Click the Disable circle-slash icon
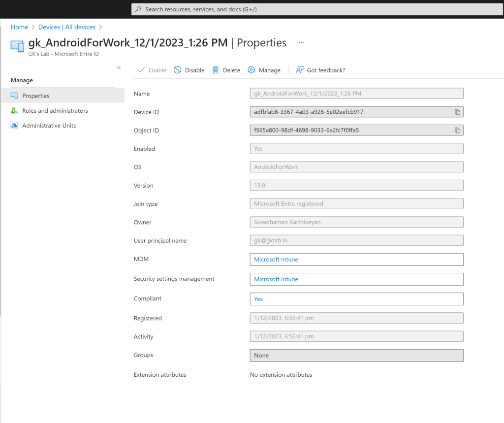Screen dimensions: 504x423 [x=177, y=70]
